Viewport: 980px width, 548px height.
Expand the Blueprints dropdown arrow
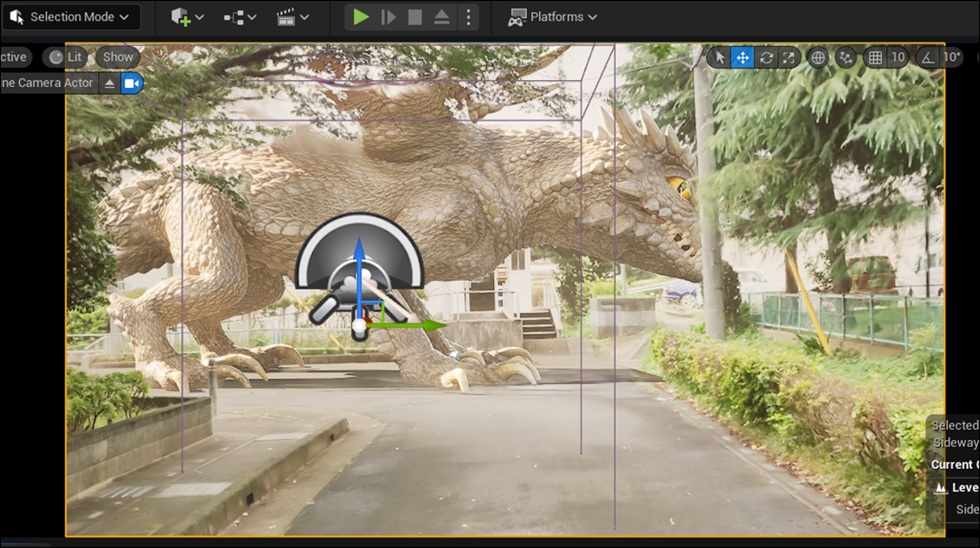click(x=252, y=17)
